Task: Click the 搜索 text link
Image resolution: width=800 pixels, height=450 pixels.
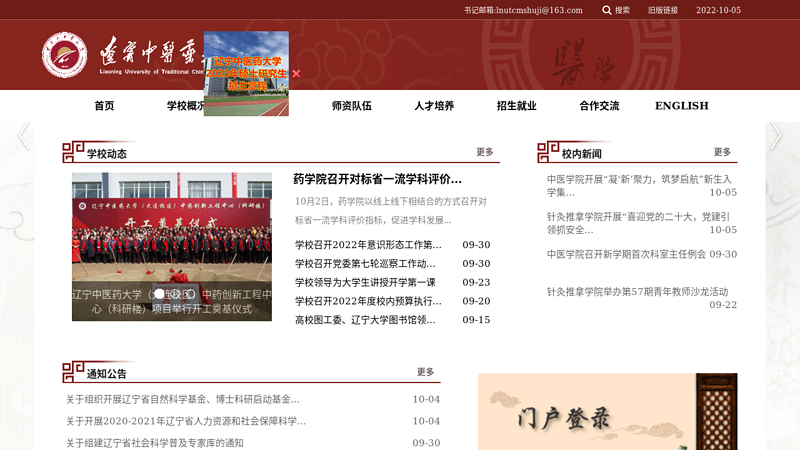Action: pos(622,10)
